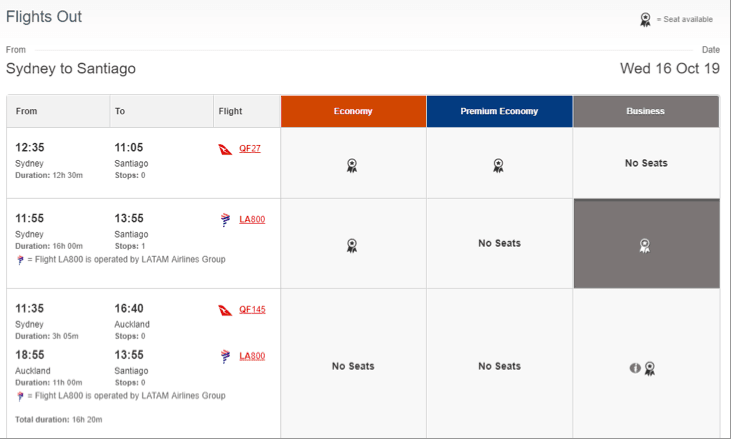Click the Premium Economy column header
This screenshot has height=439, width=731.
[499, 111]
